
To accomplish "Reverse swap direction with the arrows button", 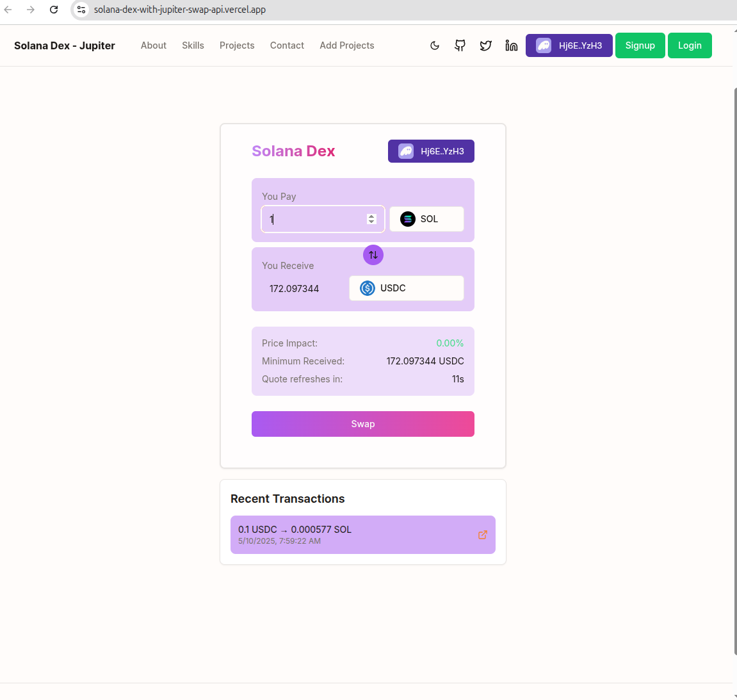I will (373, 254).
